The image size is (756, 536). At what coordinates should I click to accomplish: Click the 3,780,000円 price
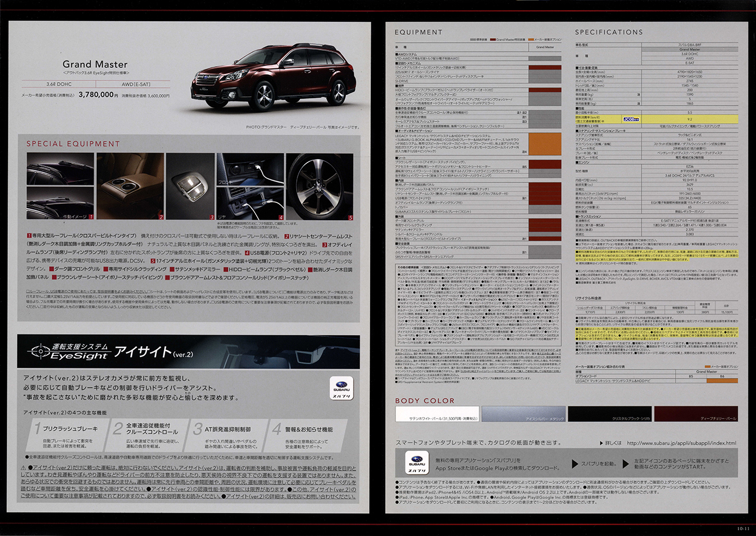pos(98,95)
